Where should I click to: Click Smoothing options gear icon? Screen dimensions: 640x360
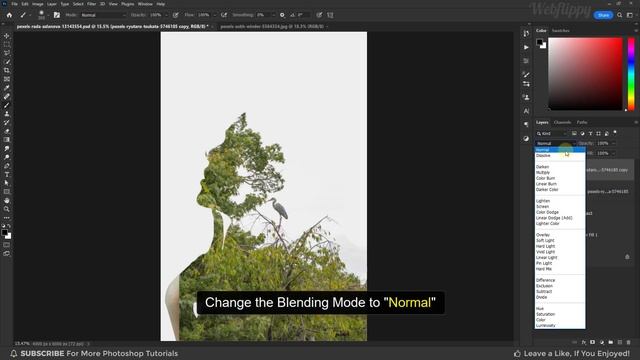coord(282,15)
